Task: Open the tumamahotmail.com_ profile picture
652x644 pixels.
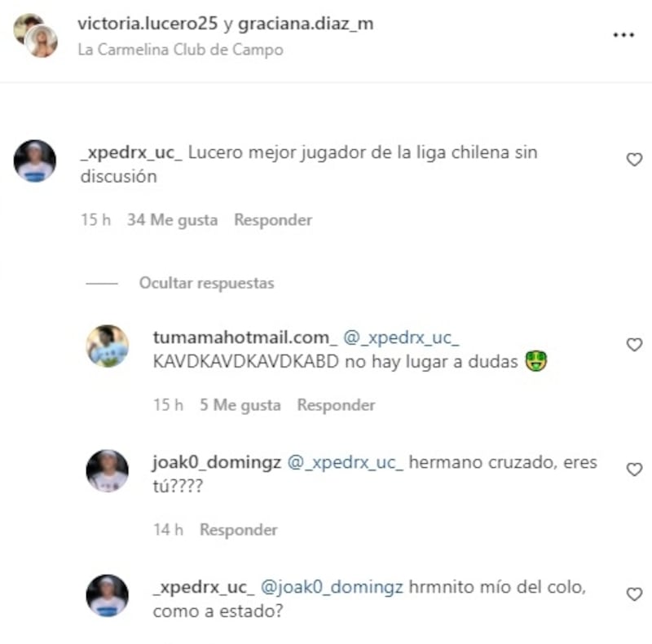Action: 108,346
